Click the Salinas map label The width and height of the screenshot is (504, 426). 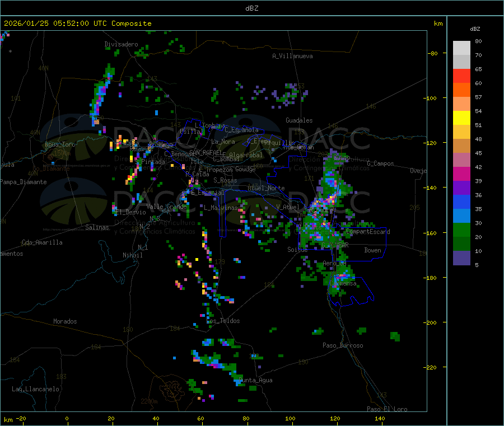pyautogui.click(x=97, y=227)
